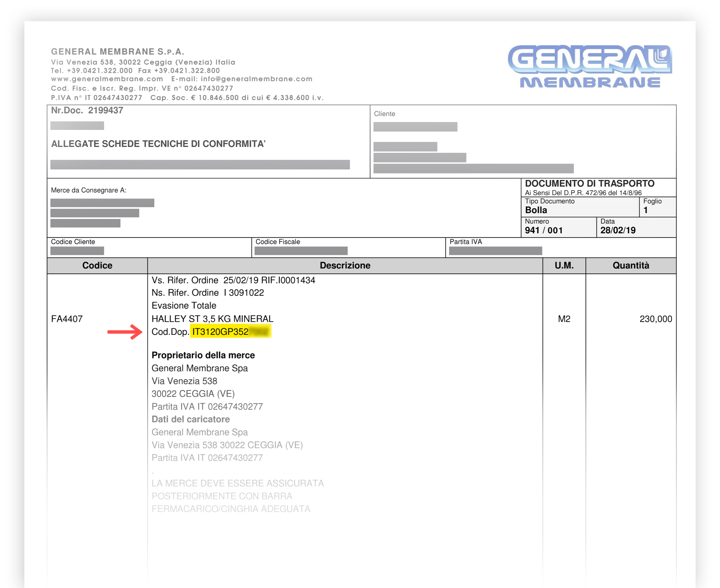Image resolution: width=720 pixels, height=588 pixels.
Task: Click the Tipo Documento value 'Bolla'
Action: coord(536,210)
